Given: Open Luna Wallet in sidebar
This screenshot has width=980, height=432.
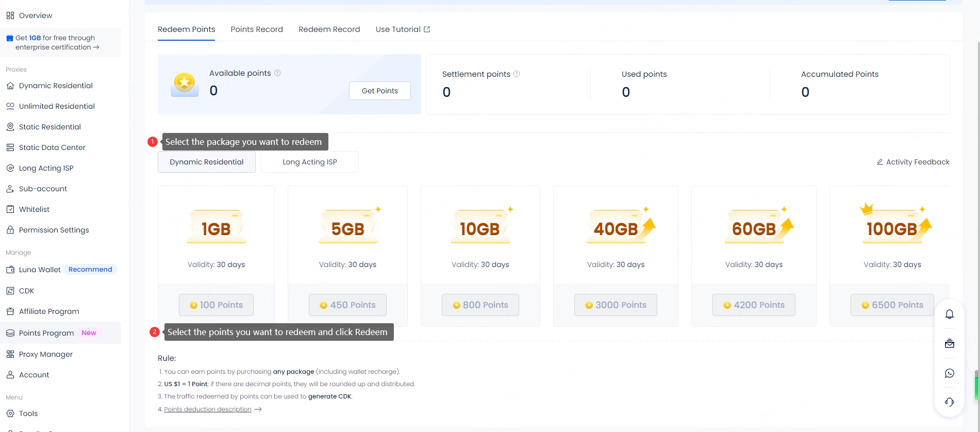Looking at the screenshot, I should pyautogui.click(x=40, y=270).
